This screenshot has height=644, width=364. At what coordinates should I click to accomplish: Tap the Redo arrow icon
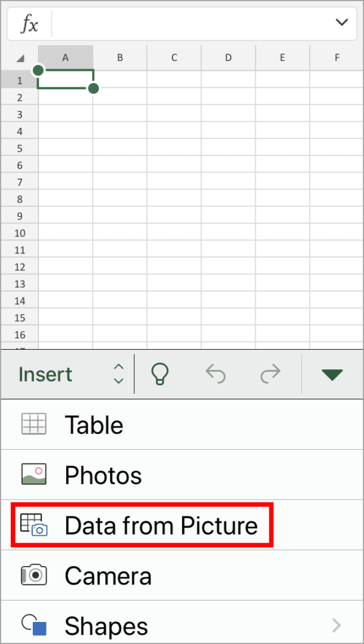tap(270, 374)
